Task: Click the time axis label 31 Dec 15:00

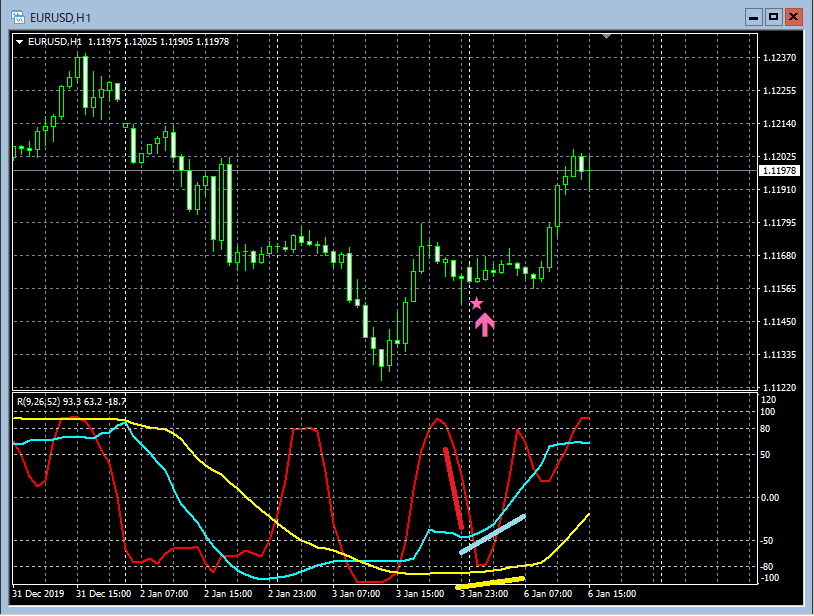Action: point(104,594)
